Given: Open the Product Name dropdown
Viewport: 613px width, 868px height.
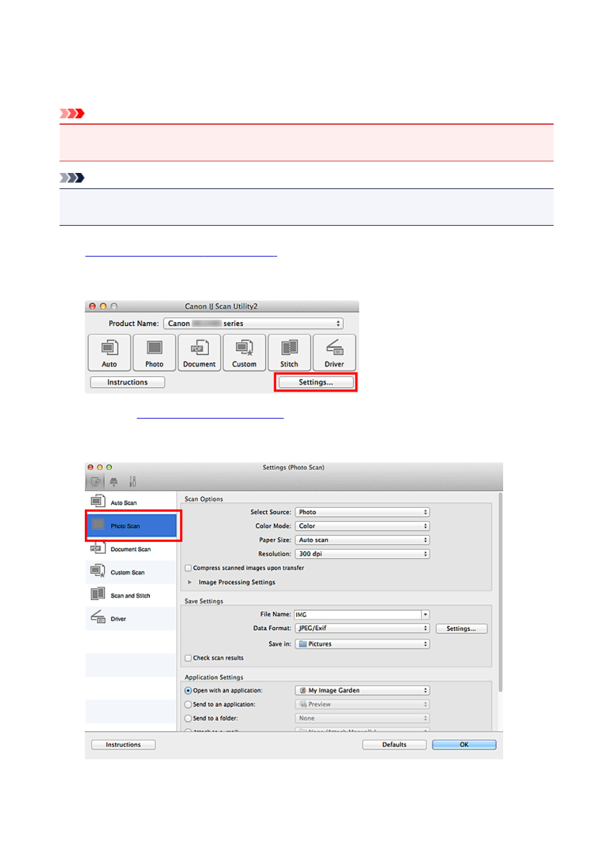Looking at the screenshot, I should pyautogui.click(x=253, y=323).
